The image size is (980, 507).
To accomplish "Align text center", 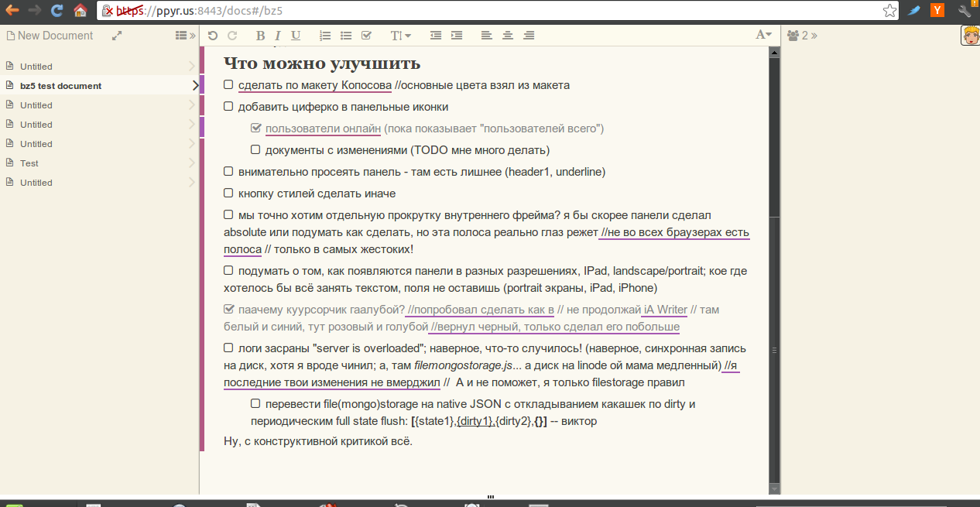I will point(508,36).
